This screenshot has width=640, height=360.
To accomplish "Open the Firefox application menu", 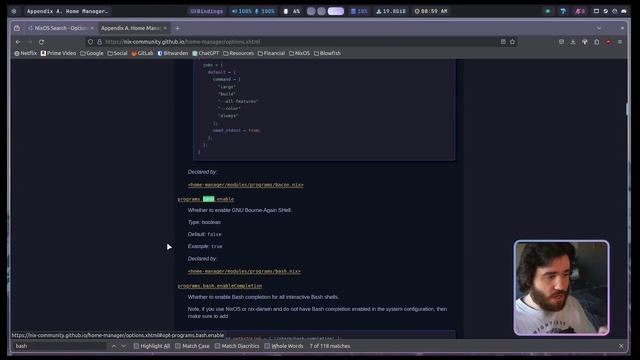I will 620,42.
